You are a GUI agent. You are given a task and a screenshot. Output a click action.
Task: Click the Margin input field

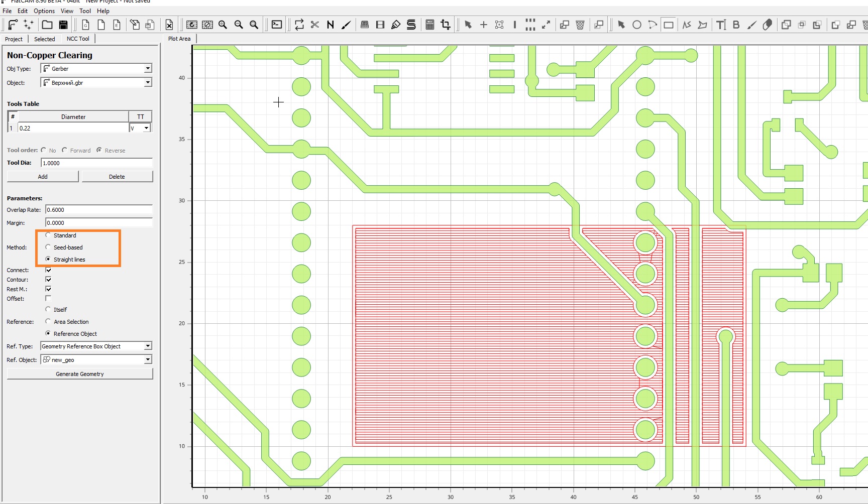coord(99,223)
